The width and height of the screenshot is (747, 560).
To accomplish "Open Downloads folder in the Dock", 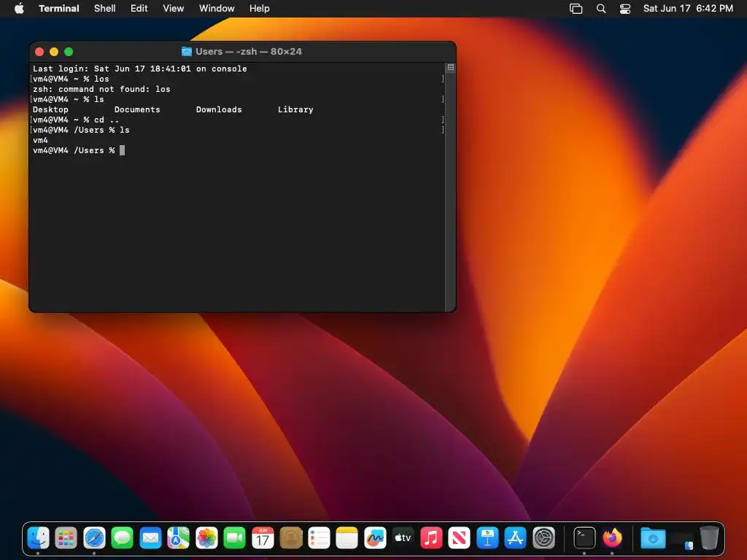I will coord(653,538).
